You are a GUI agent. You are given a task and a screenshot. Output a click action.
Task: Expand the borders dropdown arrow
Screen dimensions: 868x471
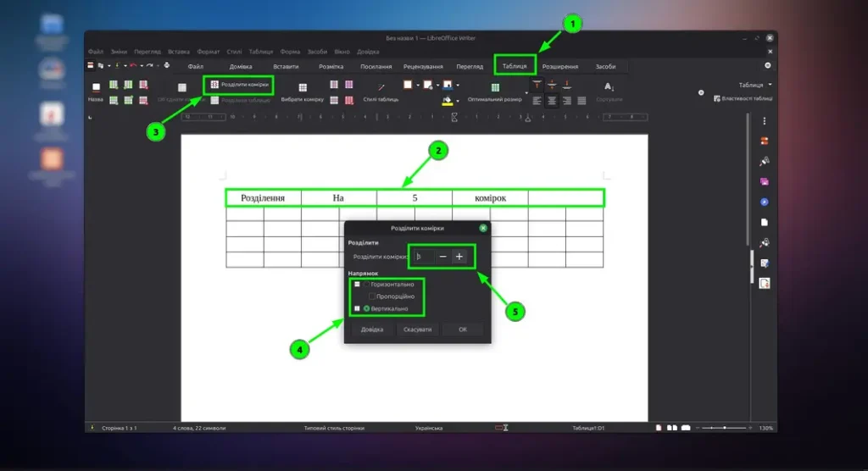pyautogui.click(x=418, y=86)
